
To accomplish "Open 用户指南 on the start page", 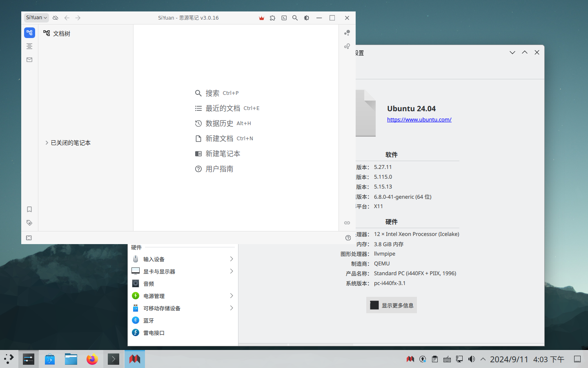I will pos(214,169).
